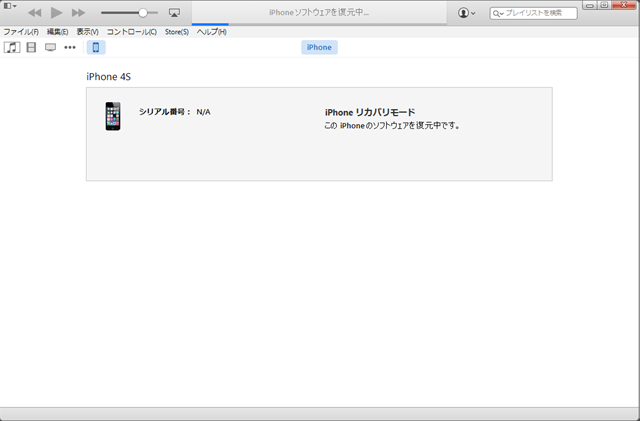Click the iPhone 4S heading text
The image size is (640, 421).
109,77
